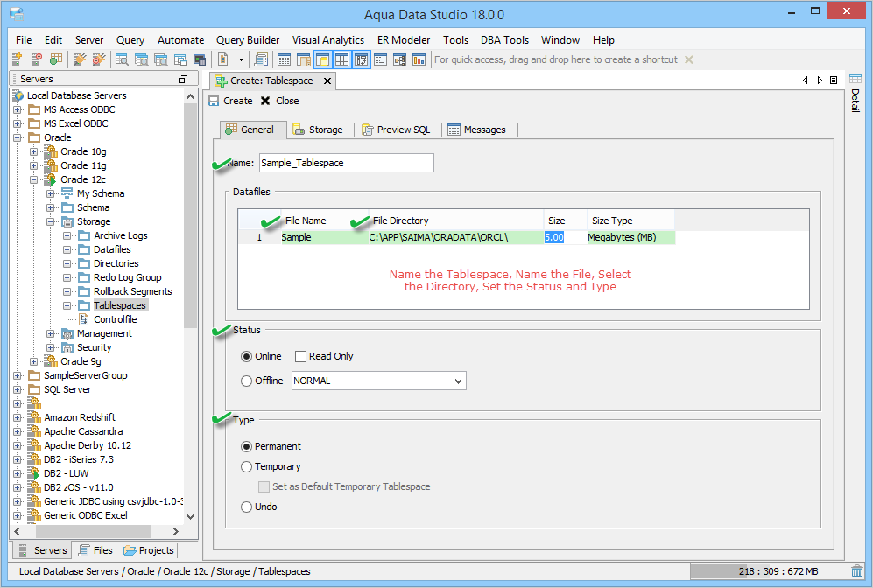Click the script scroll toolbar icon
Image resolution: width=873 pixels, height=588 pixels.
(x=261, y=59)
